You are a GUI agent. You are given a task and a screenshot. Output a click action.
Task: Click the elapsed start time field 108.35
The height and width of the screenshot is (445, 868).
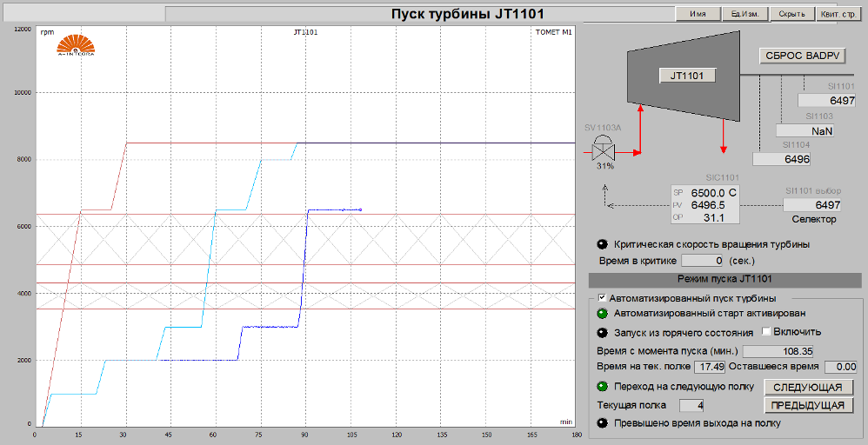pos(778,351)
